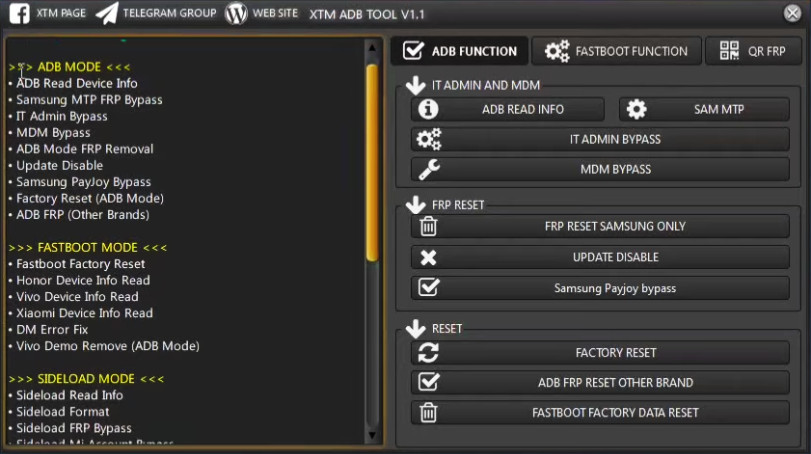Click the gear icon on SAM MTP
Viewport: 811px width, 454px height.
636,109
